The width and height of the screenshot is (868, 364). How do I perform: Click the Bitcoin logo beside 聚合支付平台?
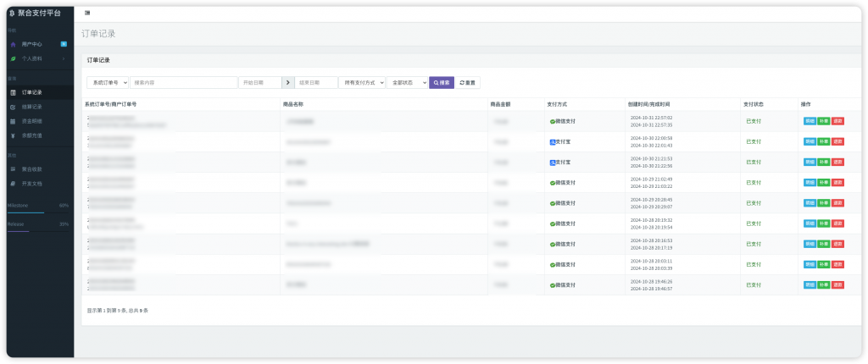point(12,13)
